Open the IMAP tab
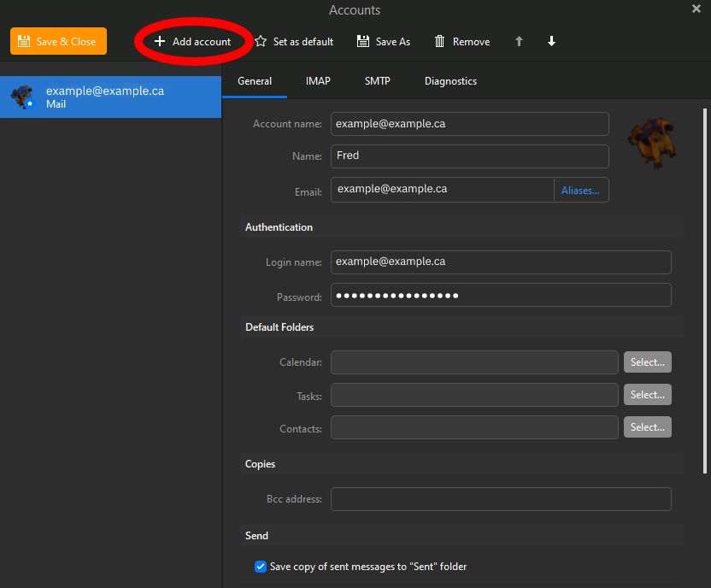The width and height of the screenshot is (711, 588). click(x=318, y=81)
